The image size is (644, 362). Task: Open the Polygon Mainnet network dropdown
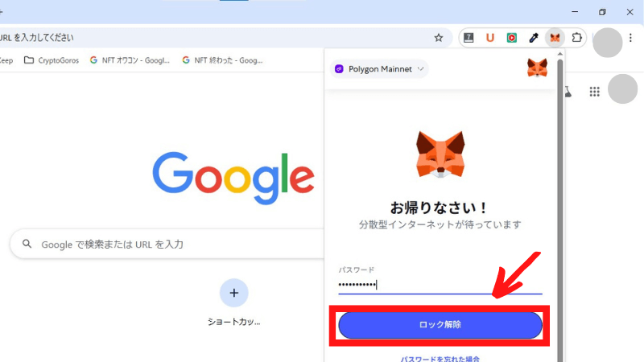[x=379, y=69]
